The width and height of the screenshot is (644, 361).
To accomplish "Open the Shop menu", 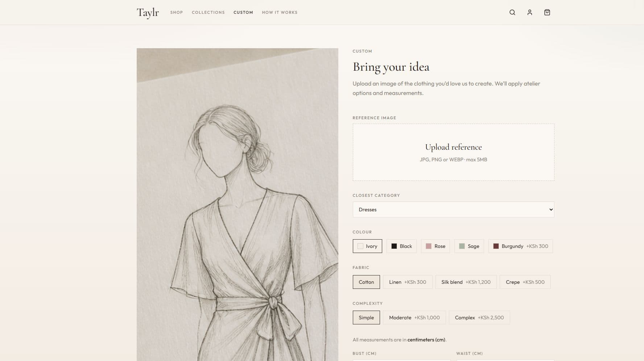I will coord(177,12).
